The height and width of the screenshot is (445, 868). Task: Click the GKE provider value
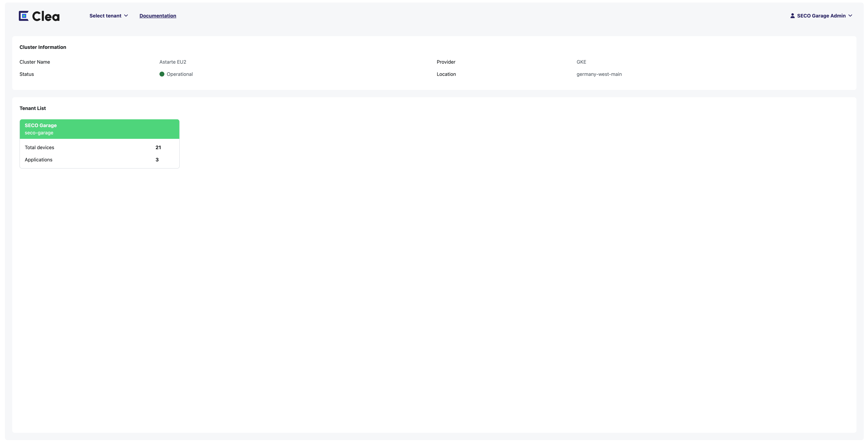pos(581,62)
